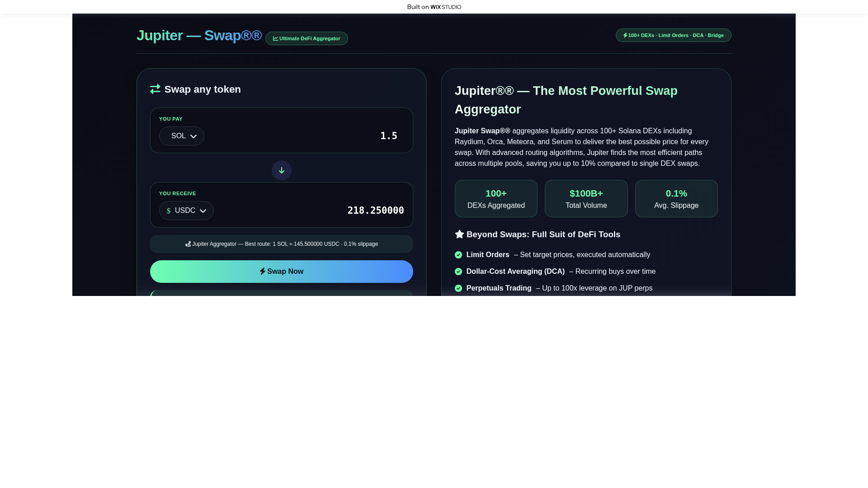This screenshot has height=488, width=868.
Task: Open the SOL token dropdown
Action: (x=182, y=136)
